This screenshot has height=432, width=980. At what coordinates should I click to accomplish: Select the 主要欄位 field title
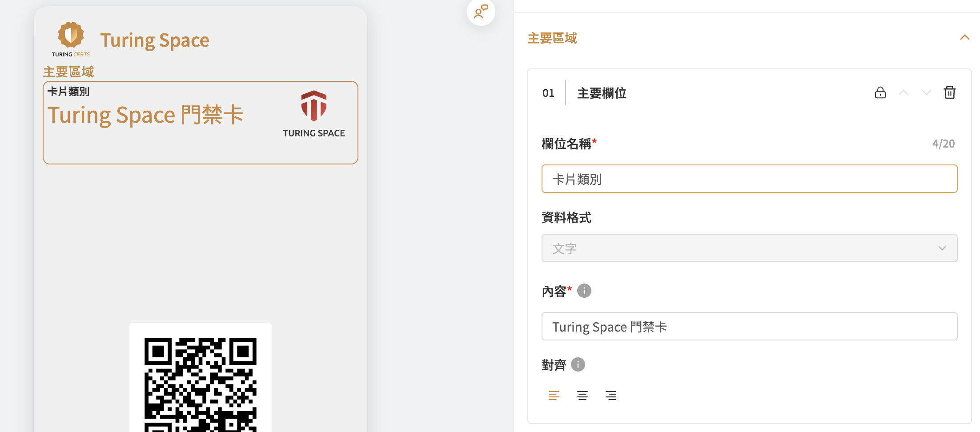tap(601, 93)
